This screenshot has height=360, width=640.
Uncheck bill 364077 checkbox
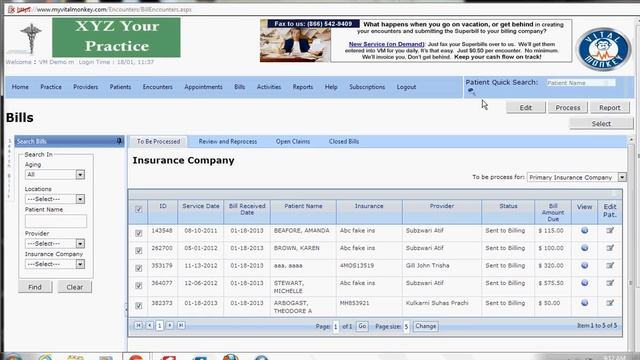pos(138,286)
